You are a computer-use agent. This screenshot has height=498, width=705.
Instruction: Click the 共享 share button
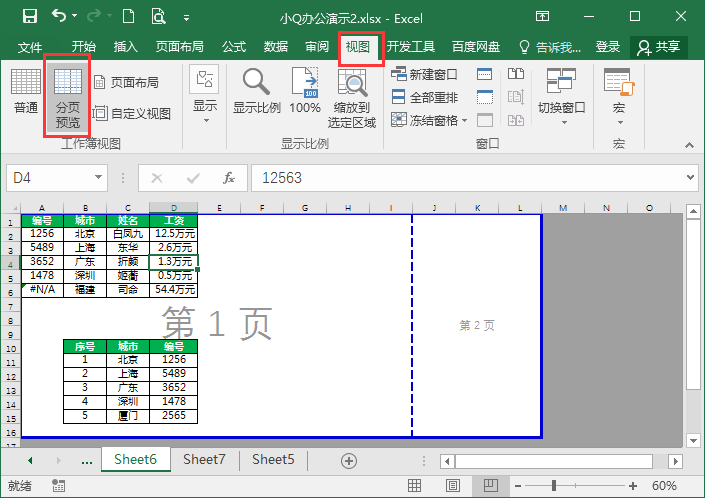tap(659, 47)
